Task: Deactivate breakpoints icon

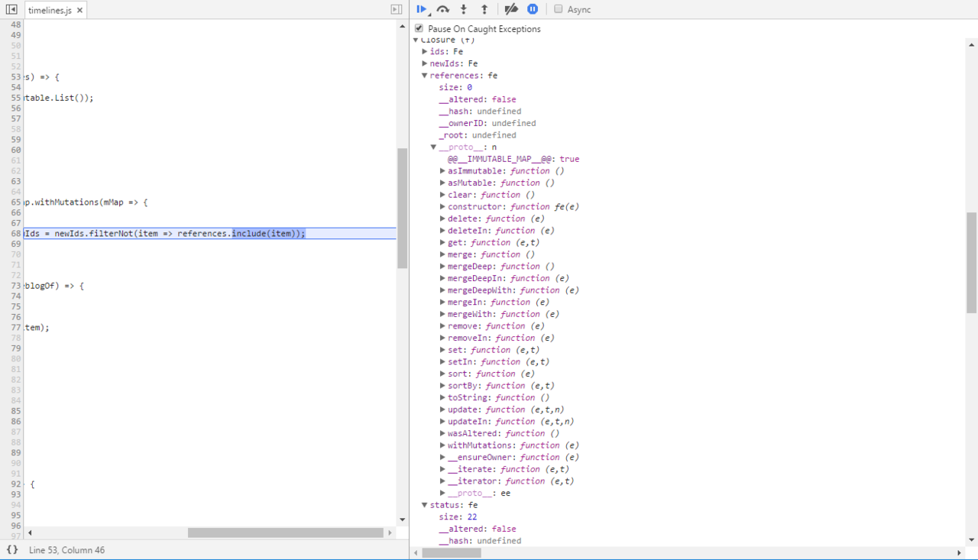Action: [x=511, y=9]
